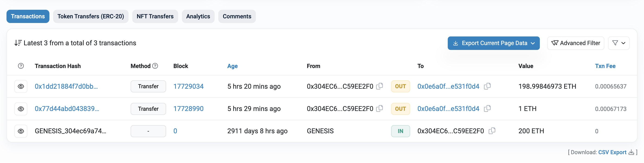Screen dimensions: 644x163
Task: Show details of the GENESIS transaction with eye icon
Action: pos(21,131)
